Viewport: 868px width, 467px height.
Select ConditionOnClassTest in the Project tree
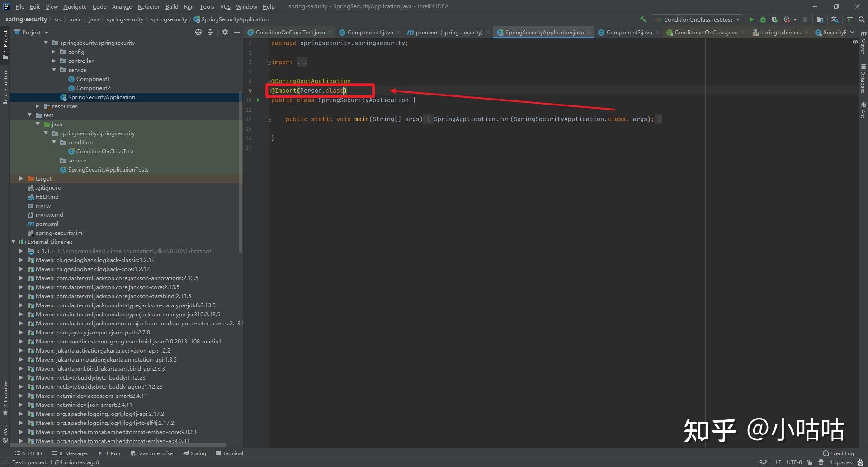(105, 152)
